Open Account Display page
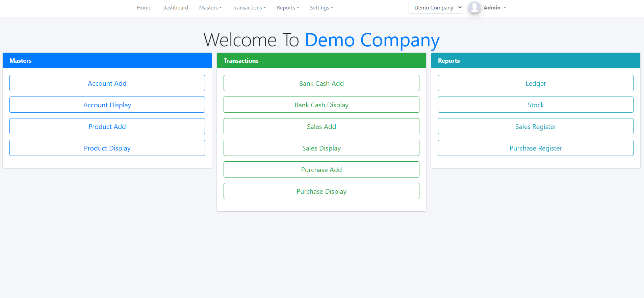Image resolution: width=644 pixels, height=298 pixels. 107,105
